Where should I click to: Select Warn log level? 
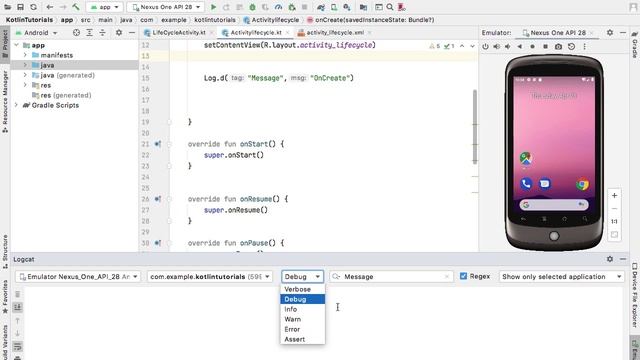tap(302, 319)
